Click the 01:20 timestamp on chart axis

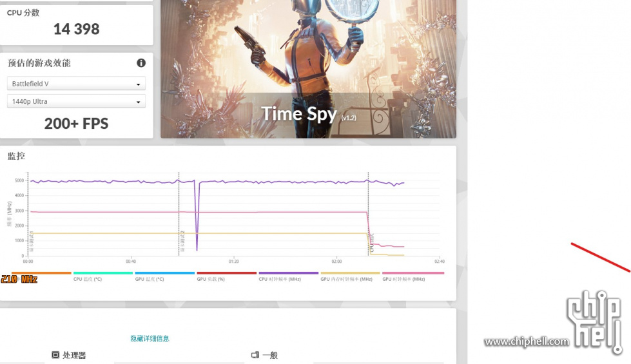tap(233, 262)
